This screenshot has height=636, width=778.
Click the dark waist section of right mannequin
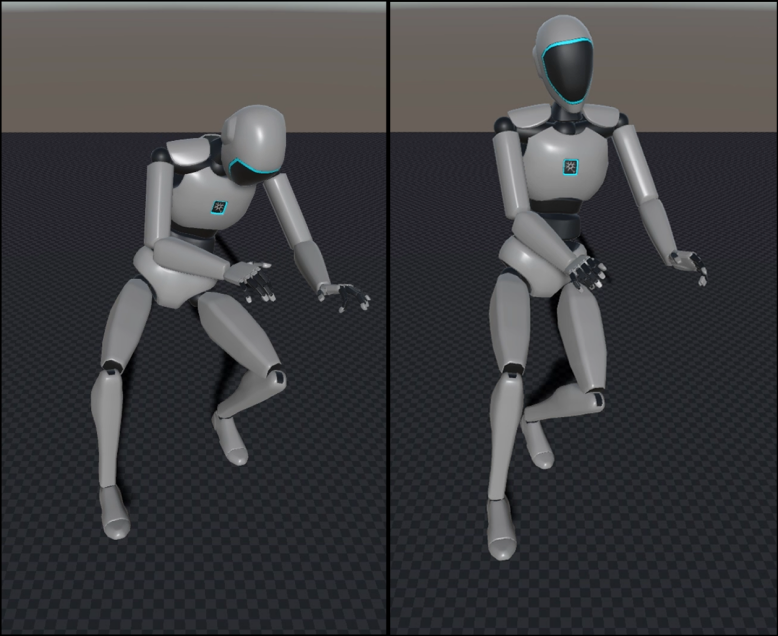point(560,209)
